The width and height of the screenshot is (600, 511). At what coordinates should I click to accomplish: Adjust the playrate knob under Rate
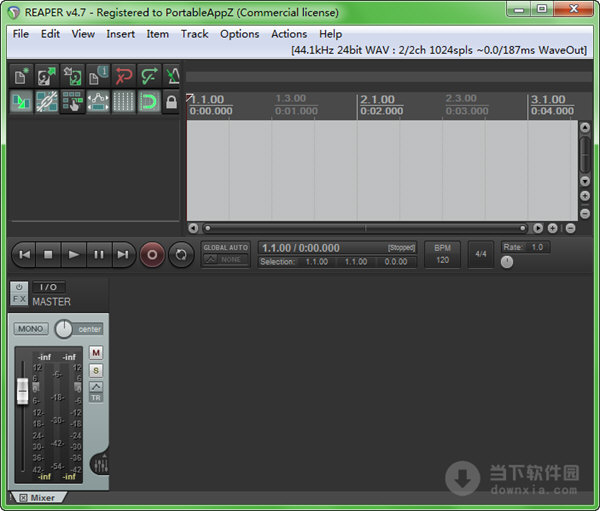[x=507, y=262]
